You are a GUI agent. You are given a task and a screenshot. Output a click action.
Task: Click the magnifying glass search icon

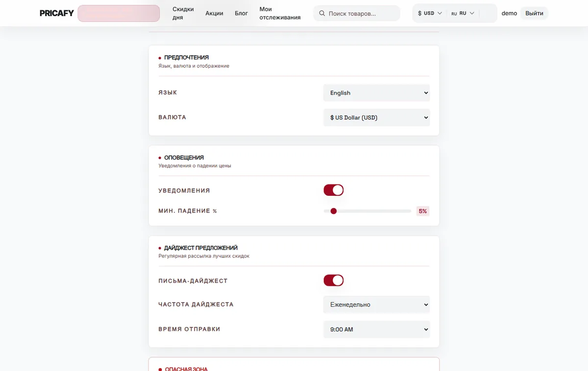[x=322, y=13]
